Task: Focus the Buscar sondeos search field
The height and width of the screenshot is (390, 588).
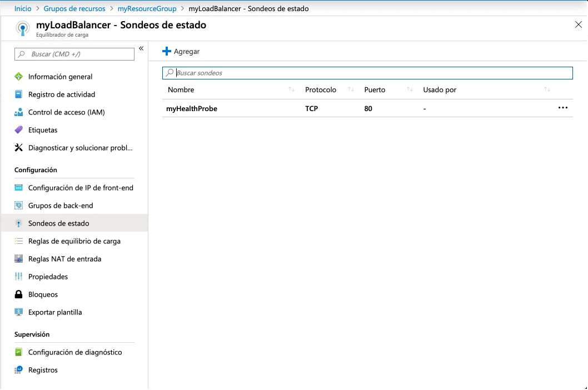Action: 367,73
